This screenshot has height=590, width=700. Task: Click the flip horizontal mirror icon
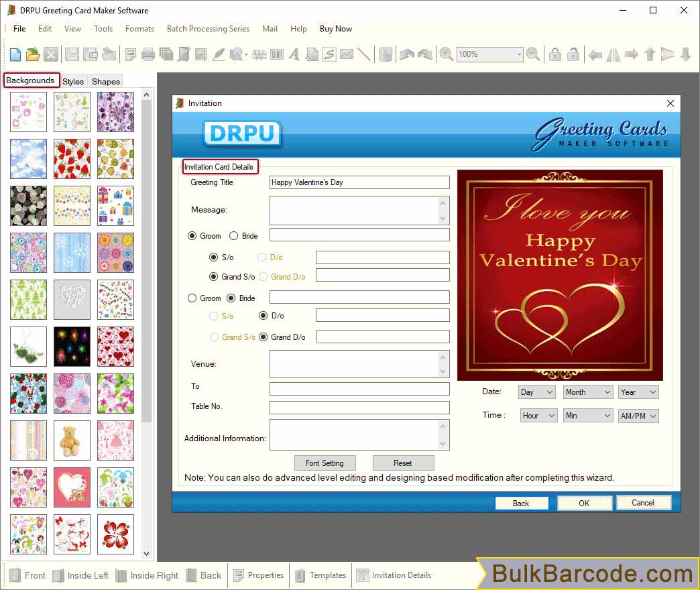(x=613, y=54)
